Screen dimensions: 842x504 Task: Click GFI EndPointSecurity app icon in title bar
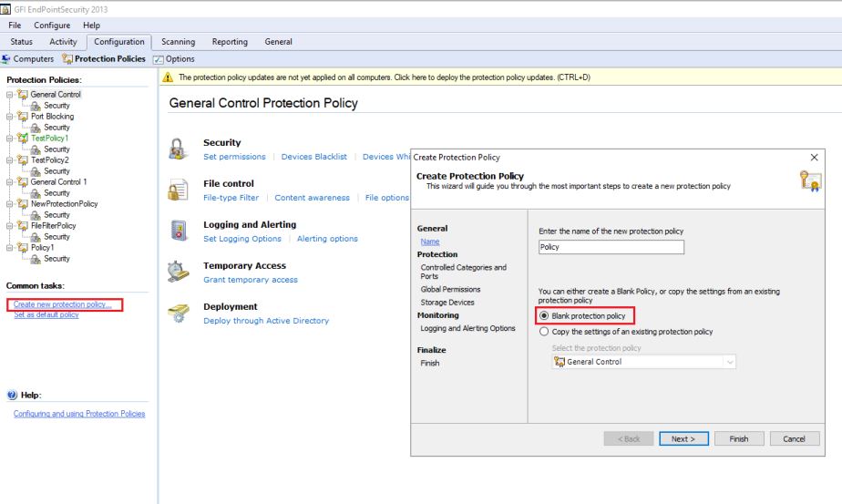(x=5, y=9)
